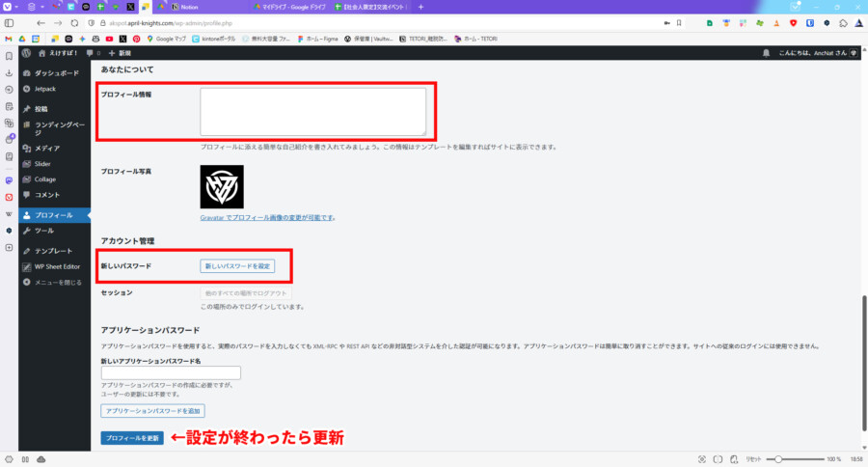Viewport: 868px width, 467px height.
Task: Click the 新規 add-new item in admin bar
Action: (x=120, y=53)
